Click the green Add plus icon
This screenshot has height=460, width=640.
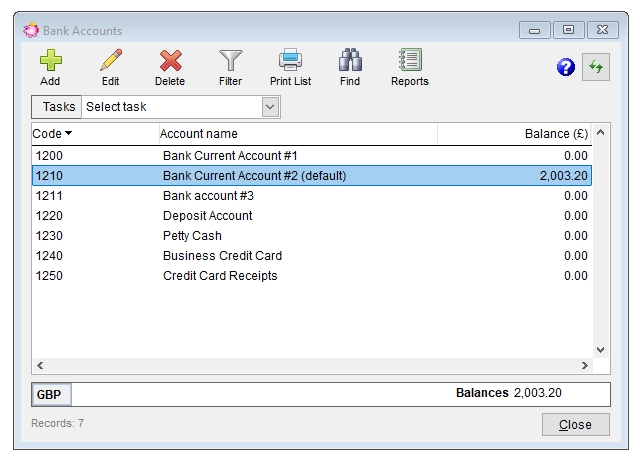tap(51, 60)
